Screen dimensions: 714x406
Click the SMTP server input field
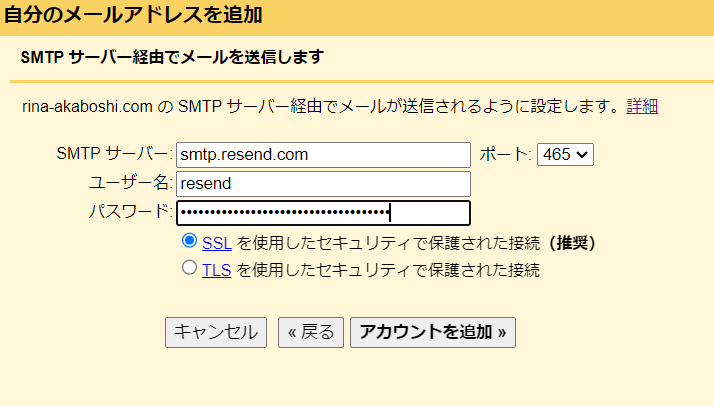coord(323,155)
